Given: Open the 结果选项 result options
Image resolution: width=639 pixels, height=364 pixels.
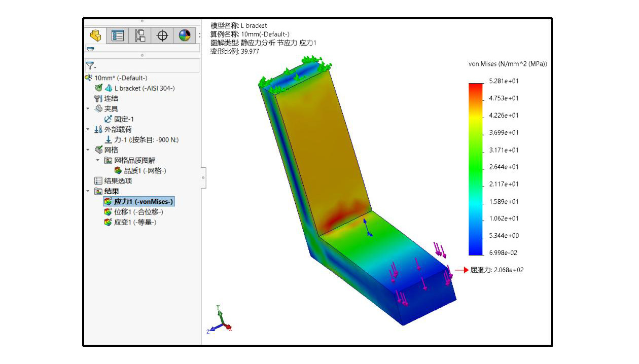Looking at the screenshot, I should [x=118, y=181].
